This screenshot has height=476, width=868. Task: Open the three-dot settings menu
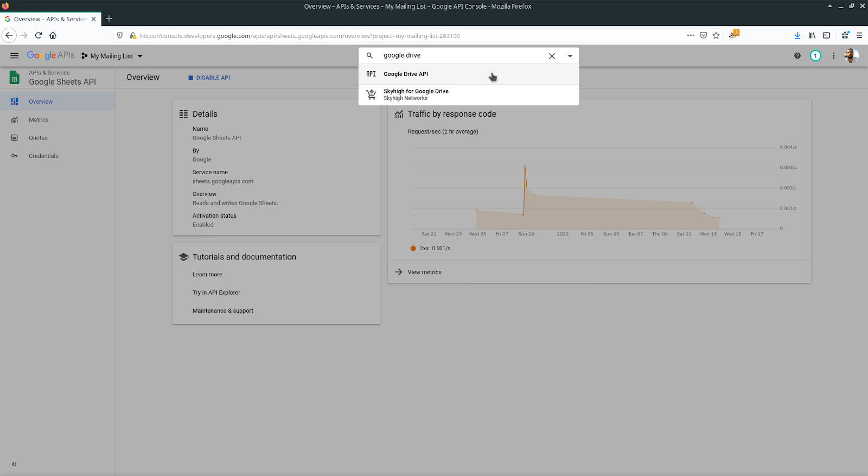click(834, 56)
